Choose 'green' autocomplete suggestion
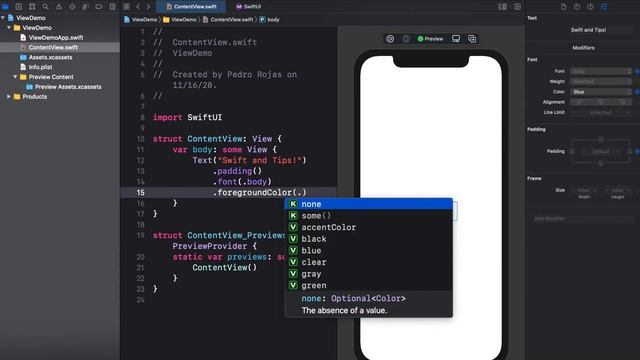The height and width of the screenshot is (360, 640). (369, 285)
